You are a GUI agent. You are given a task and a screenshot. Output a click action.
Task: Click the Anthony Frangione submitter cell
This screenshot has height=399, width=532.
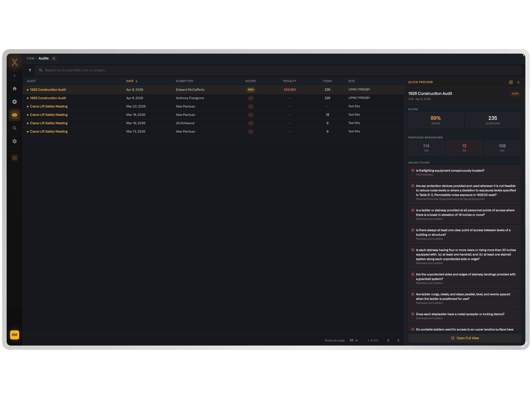[190, 98]
